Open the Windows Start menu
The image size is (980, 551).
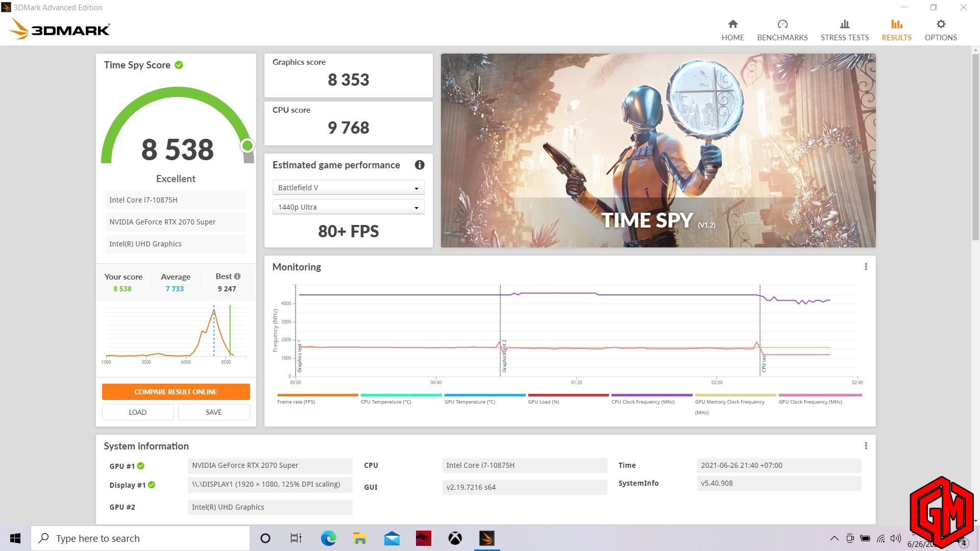tap(15, 538)
